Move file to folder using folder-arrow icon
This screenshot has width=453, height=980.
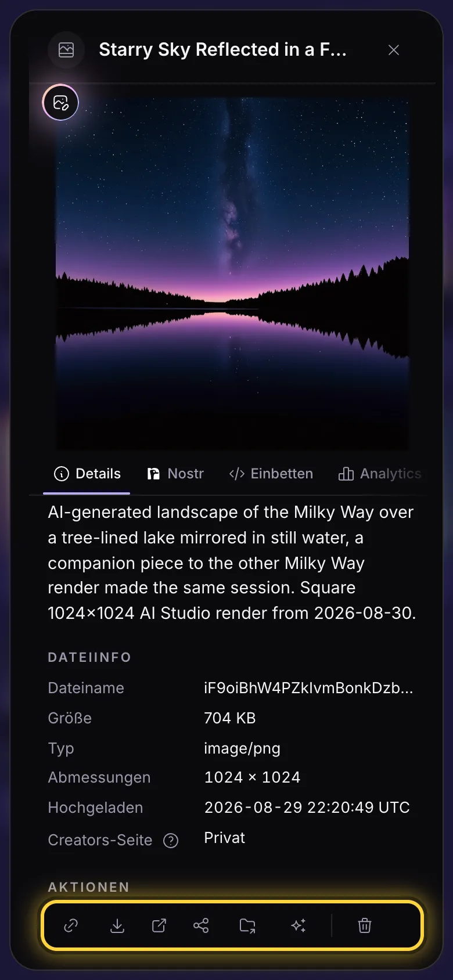[x=247, y=925]
